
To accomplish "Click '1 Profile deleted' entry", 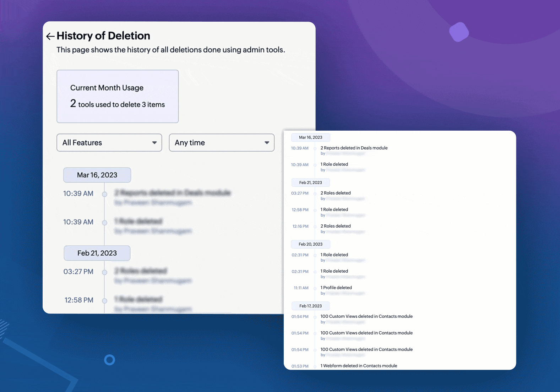I will (336, 288).
